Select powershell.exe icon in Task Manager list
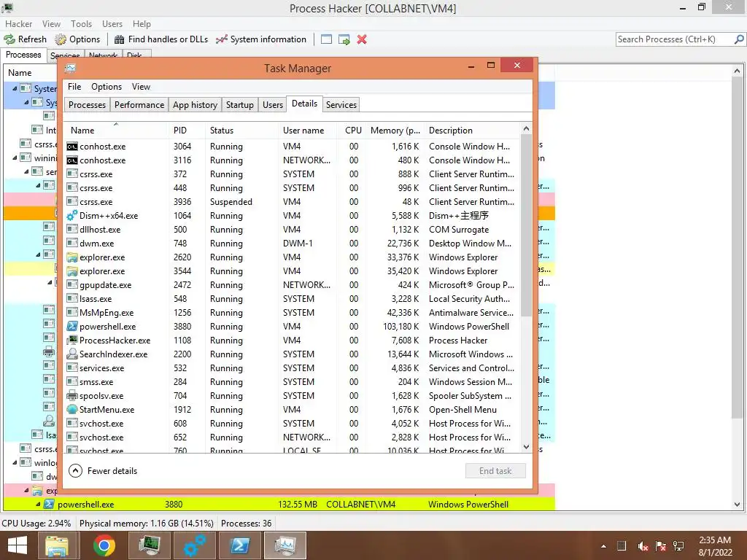The height and width of the screenshot is (560, 747). pyautogui.click(x=72, y=327)
